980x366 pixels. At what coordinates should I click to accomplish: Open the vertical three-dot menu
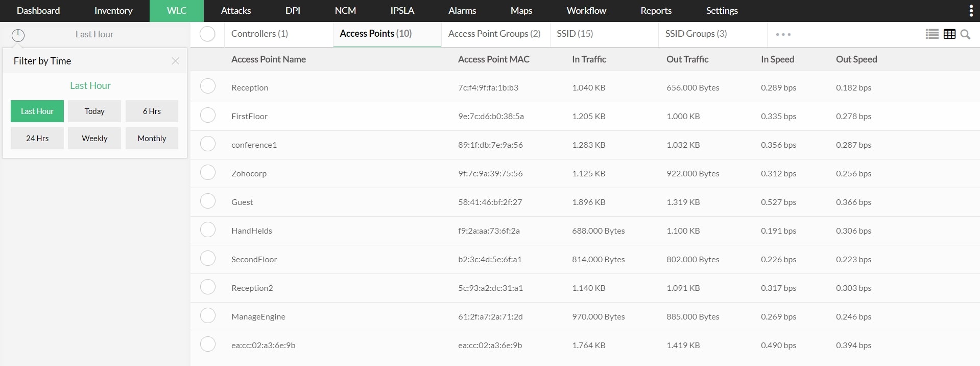[x=971, y=11]
